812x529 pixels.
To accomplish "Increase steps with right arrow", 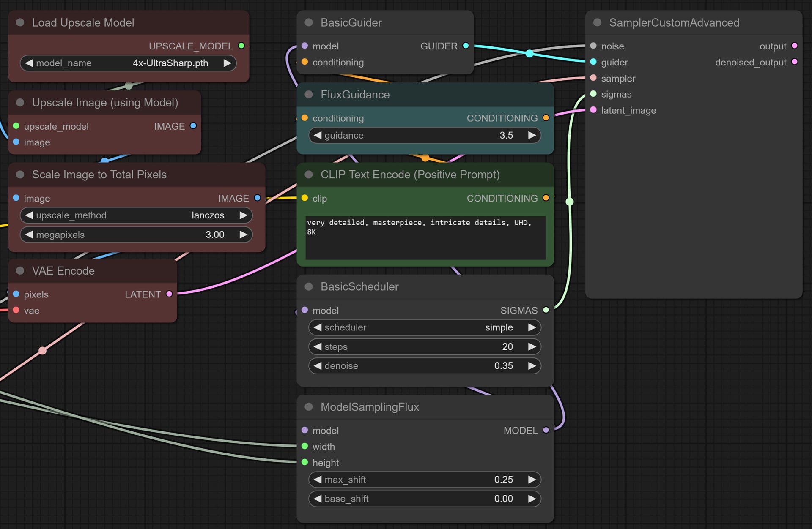I will tap(532, 346).
